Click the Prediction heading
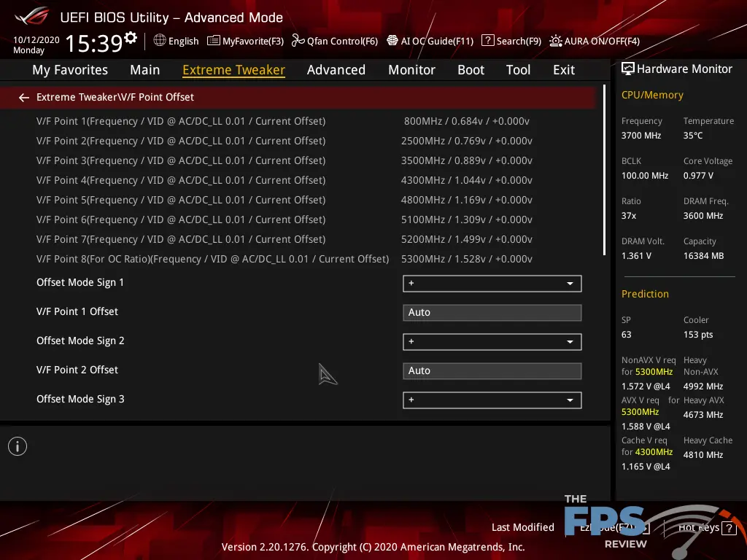747x560 pixels. (x=645, y=294)
